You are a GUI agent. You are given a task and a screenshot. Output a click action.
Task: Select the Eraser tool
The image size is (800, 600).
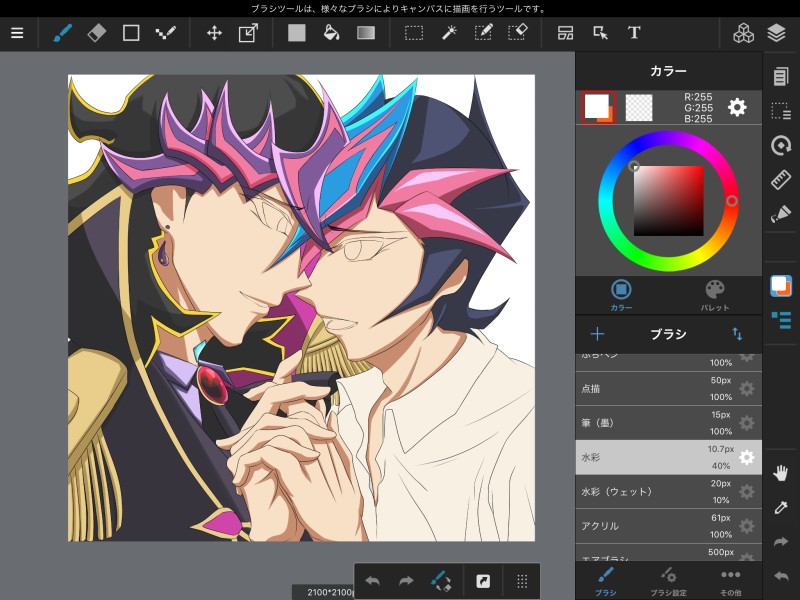click(96, 33)
